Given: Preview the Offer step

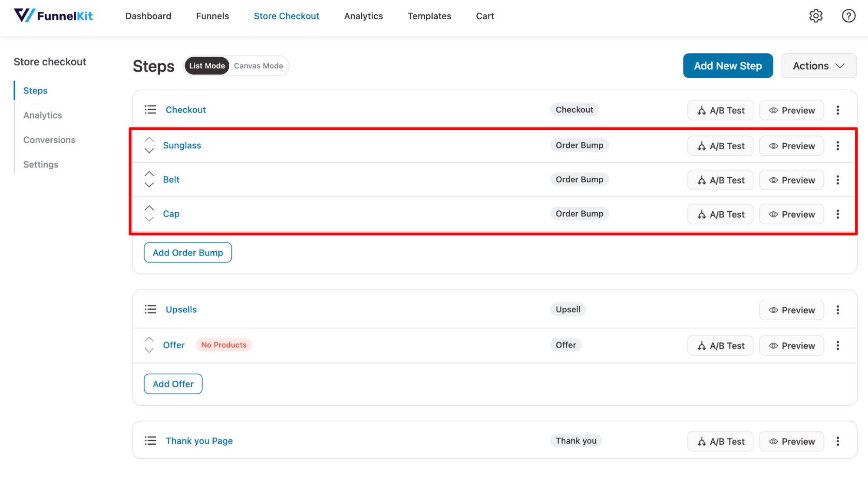Looking at the screenshot, I should [792, 346].
